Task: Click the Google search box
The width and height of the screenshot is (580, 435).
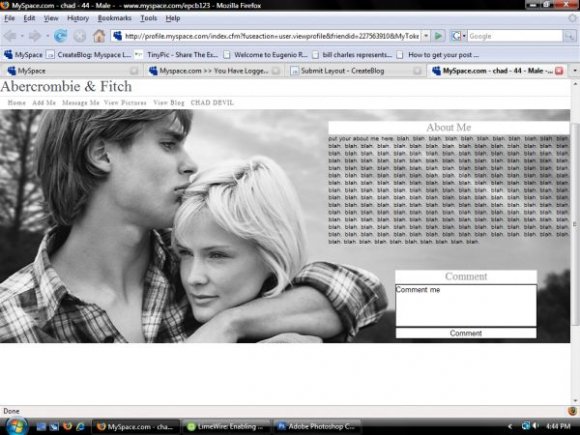Action: click(x=516, y=36)
